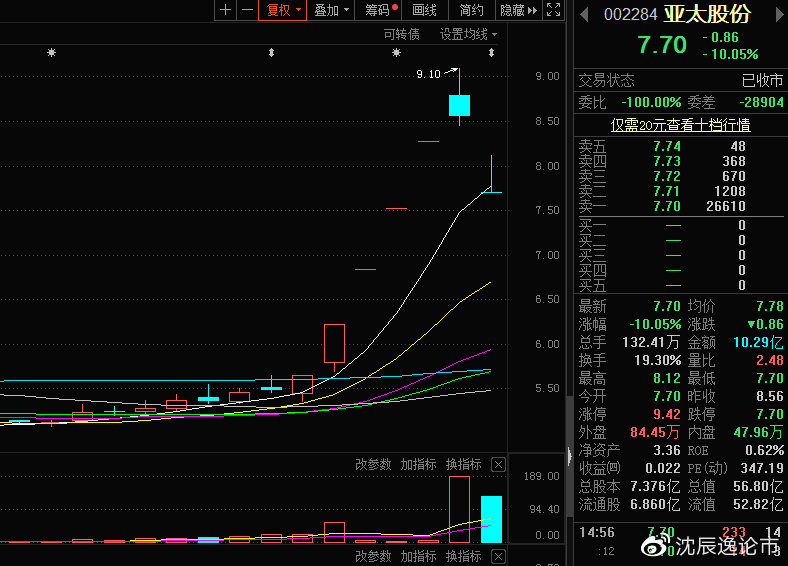This screenshot has width=788, height=566.
Task: Expand the 叠加 overlay dropdown
Action: 331,10
